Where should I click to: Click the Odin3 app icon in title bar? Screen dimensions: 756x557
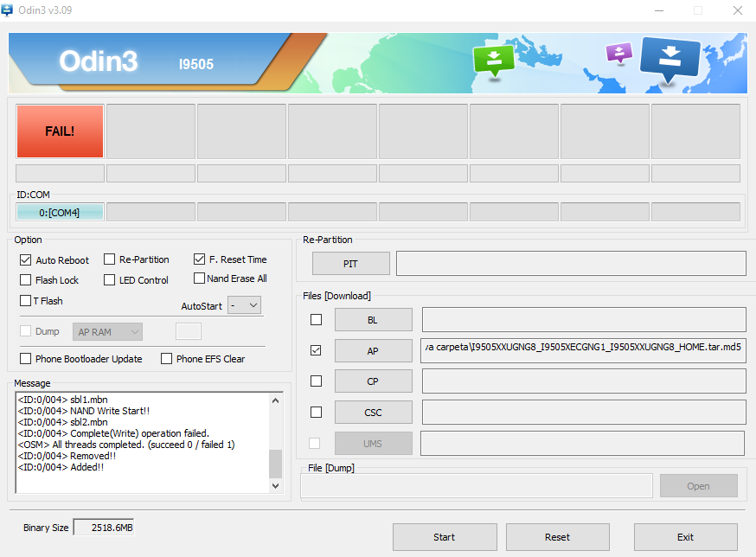pyautogui.click(x=7, y=10)
